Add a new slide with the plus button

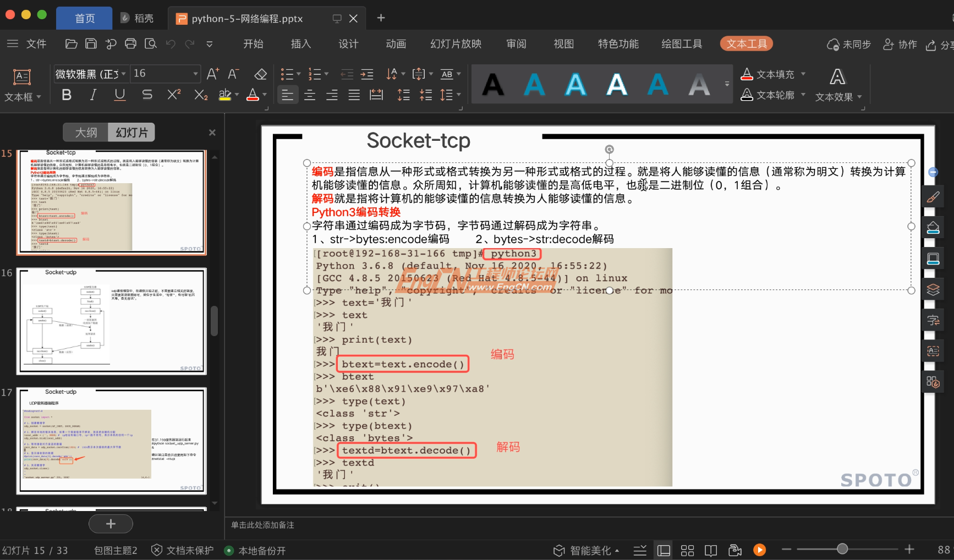coord(111,524)
